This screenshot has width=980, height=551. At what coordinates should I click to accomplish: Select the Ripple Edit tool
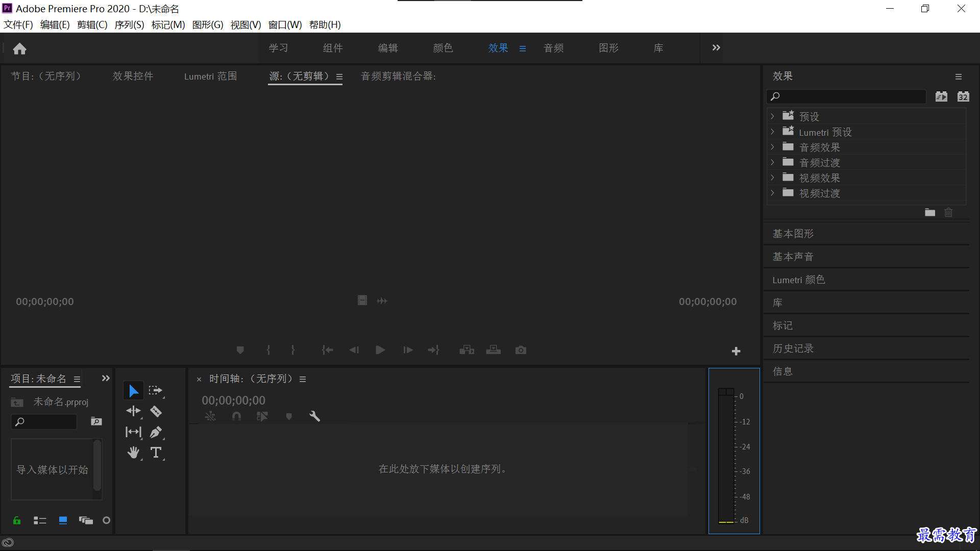[x=133, y=411]
